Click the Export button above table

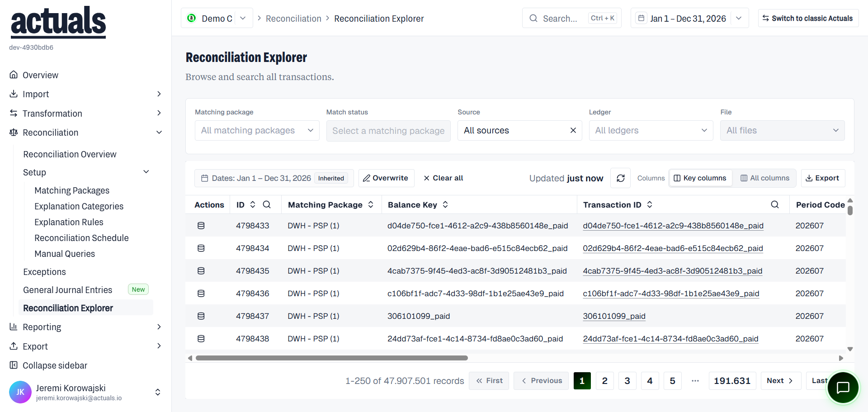pyautogui.click(x=823, y=178)
